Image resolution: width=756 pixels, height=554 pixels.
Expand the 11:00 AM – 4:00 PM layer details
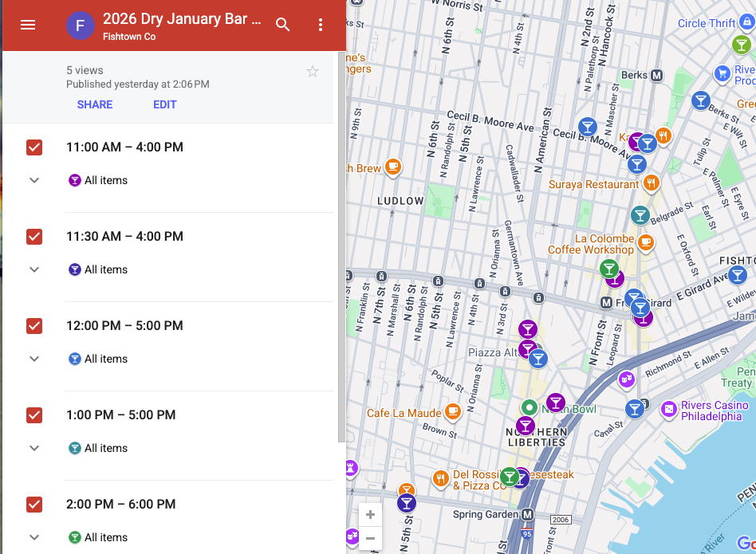pos(33,179)
